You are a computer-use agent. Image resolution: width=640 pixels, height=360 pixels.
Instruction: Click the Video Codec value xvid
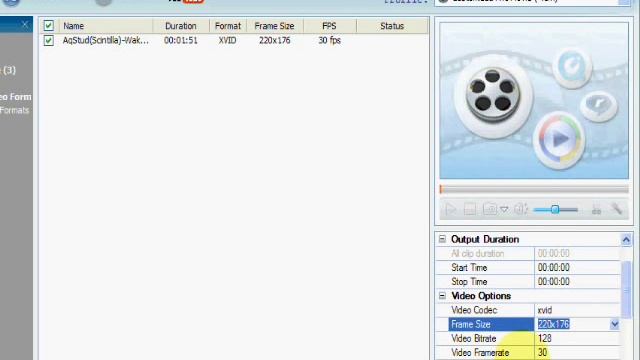click(545, 310)
